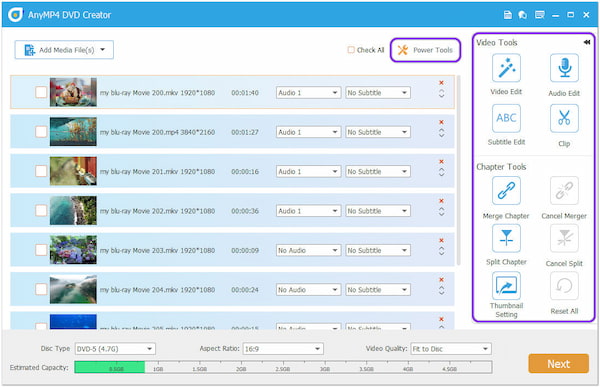
Task: Click the Reset All icon
Action: tap(564, 286)
